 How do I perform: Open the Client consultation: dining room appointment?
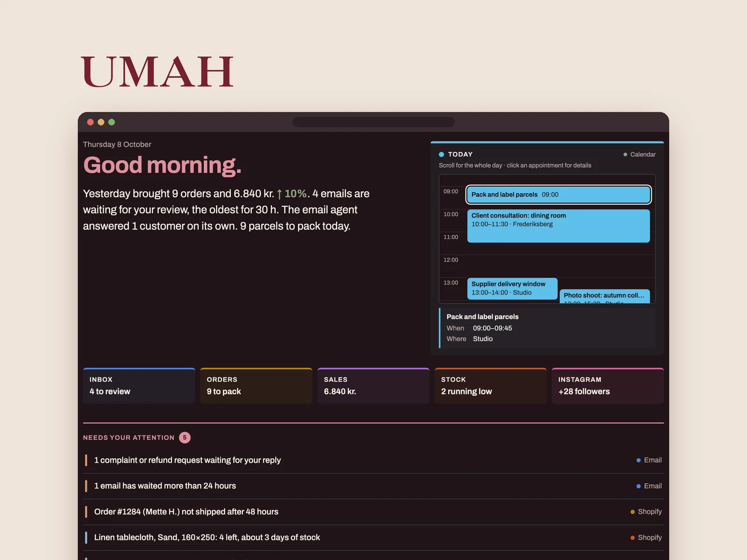coord(558,226)
